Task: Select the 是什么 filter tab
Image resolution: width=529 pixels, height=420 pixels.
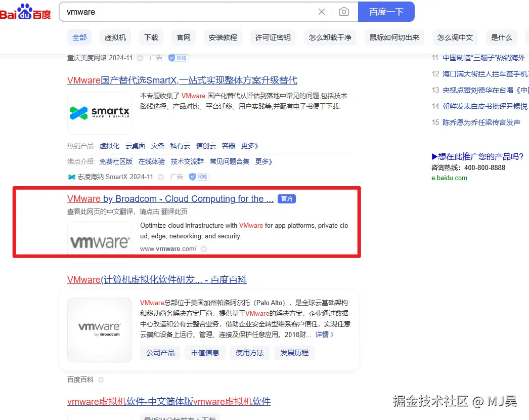Action: (x=501, y=37)
